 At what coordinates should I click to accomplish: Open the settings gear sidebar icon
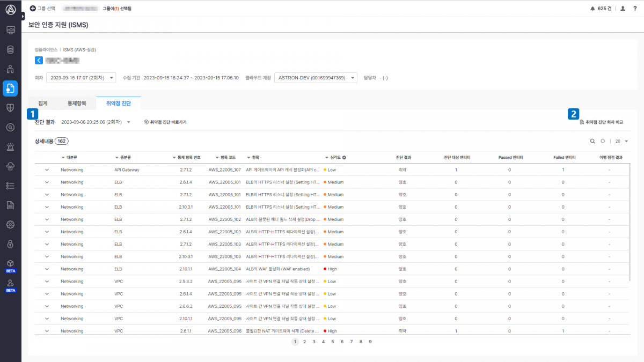click(x=10, y=224)
